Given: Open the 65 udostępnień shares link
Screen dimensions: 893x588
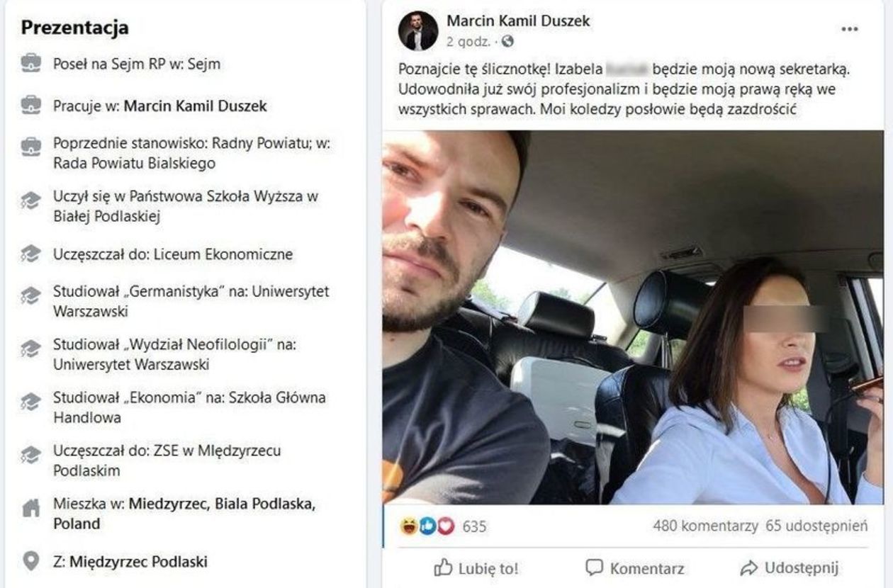Looking at the screenshot, I should coord(816,526).
